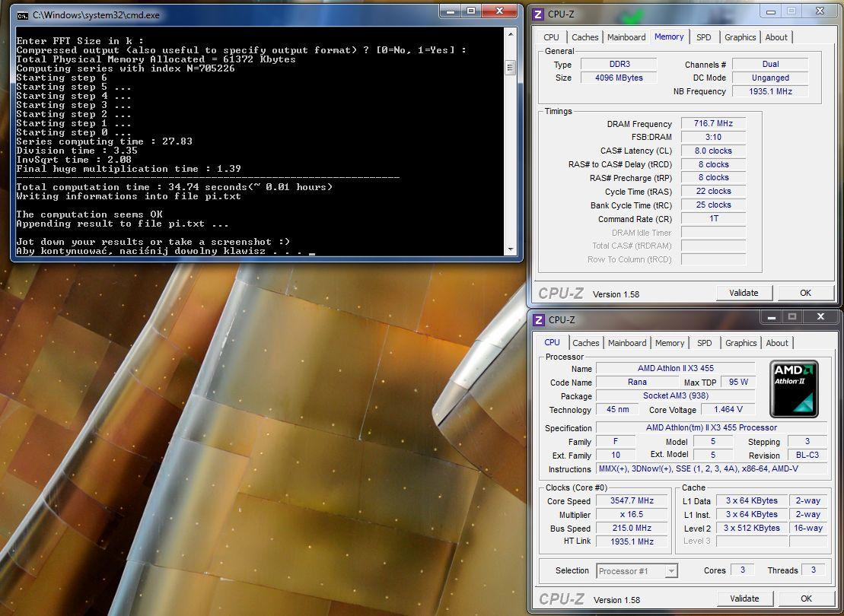Open Caches tab in bottom CPU-Z window
The image size is (844, 616).
click(x=586, y=343)
